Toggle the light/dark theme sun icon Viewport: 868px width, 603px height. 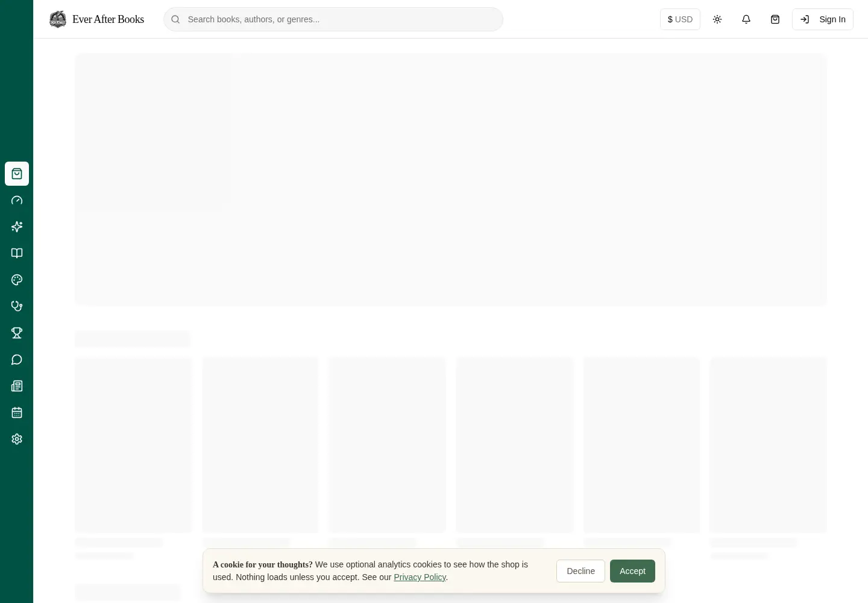pos(717,19)
